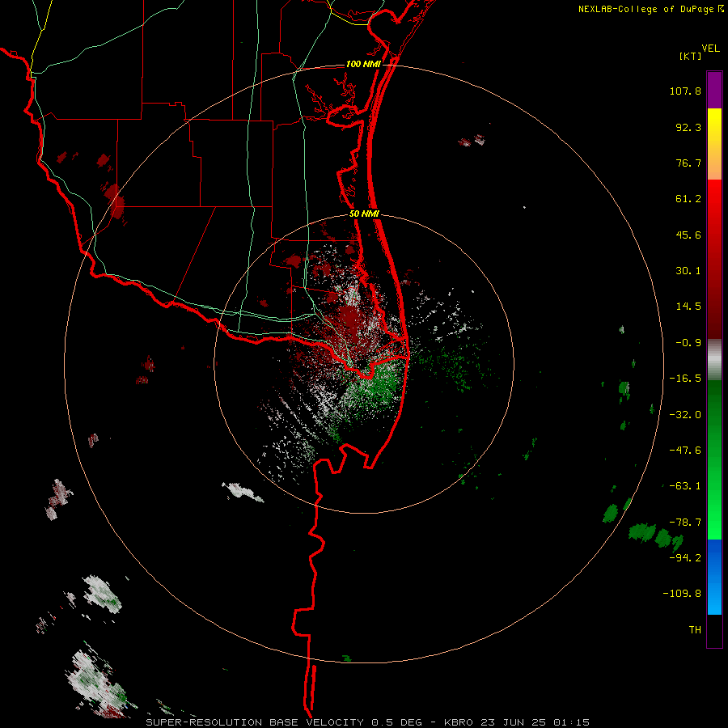The height and width of the screenshot is (728, 728).
Task: Select the -109.8 scale value
Action: click(x=682, y=594)
